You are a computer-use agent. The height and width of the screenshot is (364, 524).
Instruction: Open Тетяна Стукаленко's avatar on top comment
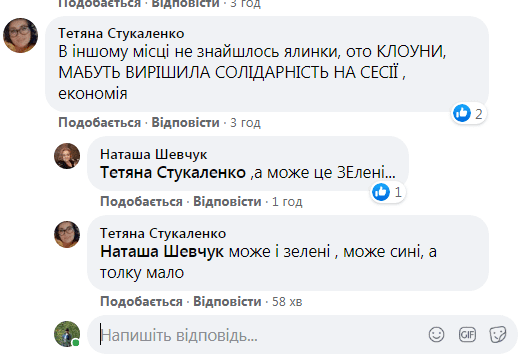click(x=20, y=35)
